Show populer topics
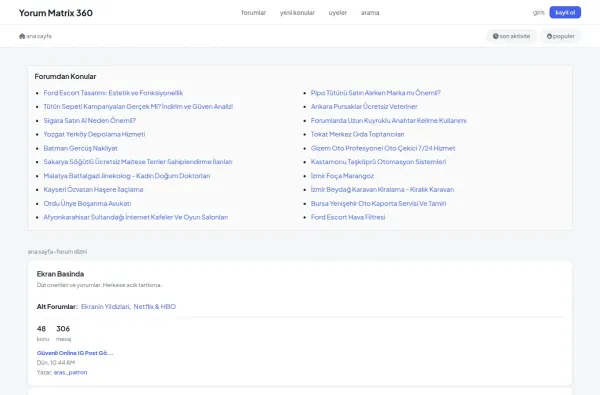The width and height of the screenshot is (600, 395). 561,36
